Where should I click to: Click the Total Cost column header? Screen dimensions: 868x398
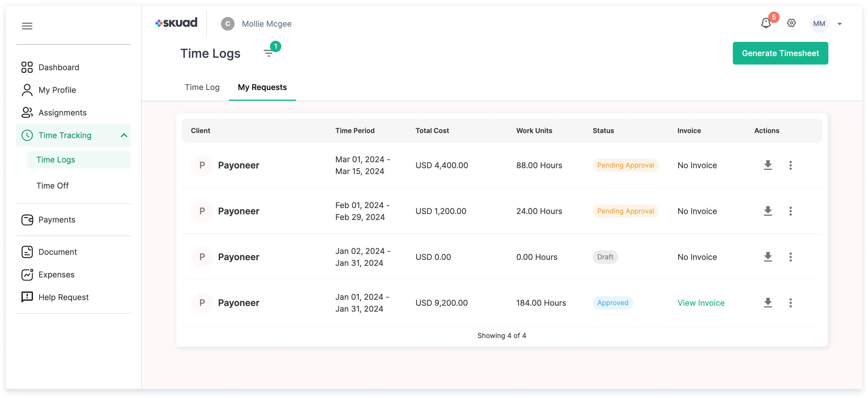[432, 131]
